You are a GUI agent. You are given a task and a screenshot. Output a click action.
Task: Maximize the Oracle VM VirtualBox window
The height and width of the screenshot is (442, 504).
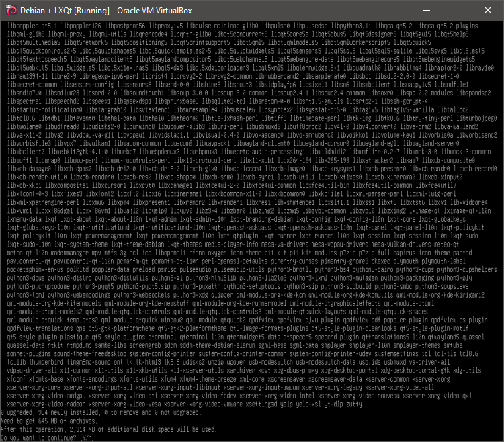pyautogui.click(x=457, y=11)
